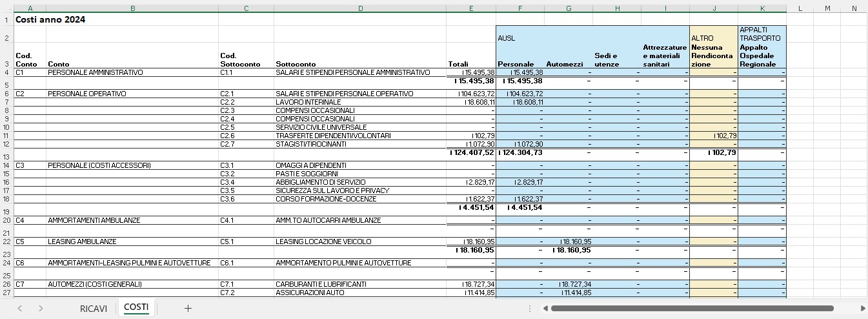Viewport: 868px width, 319px height.
Task: Click the 'LEASING LOCAZIONE VEICOLO' cell
Action: pos(360,242)
